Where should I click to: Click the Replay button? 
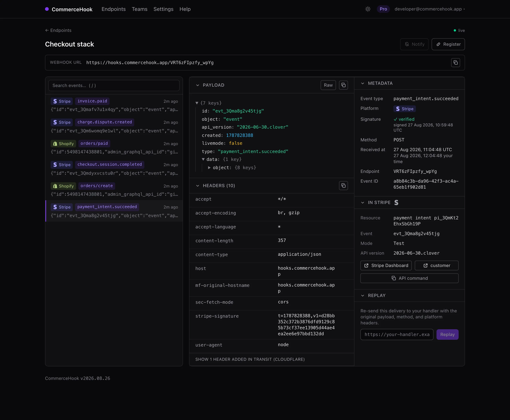click(x=447, y=334)
